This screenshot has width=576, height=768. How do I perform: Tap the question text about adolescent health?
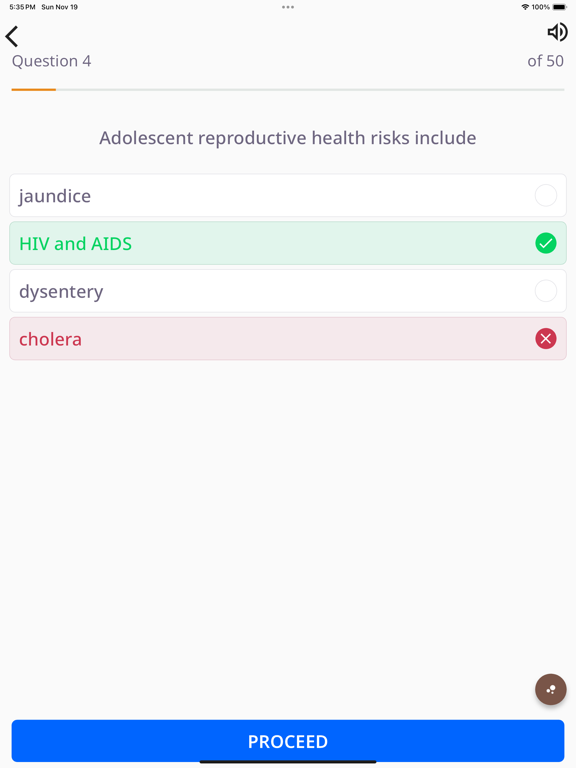(x=288, y=138)
